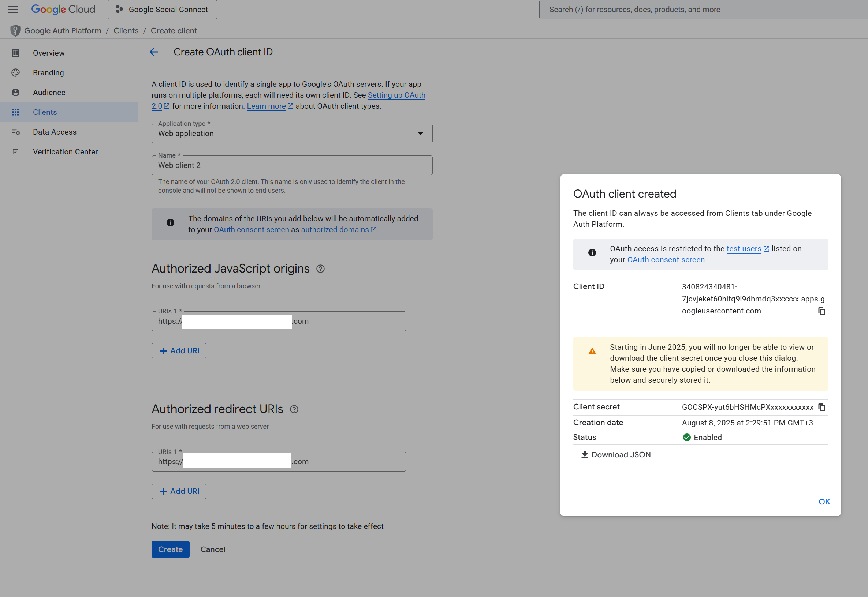Click the green Enabled status check icon

[x=687, y=438]
